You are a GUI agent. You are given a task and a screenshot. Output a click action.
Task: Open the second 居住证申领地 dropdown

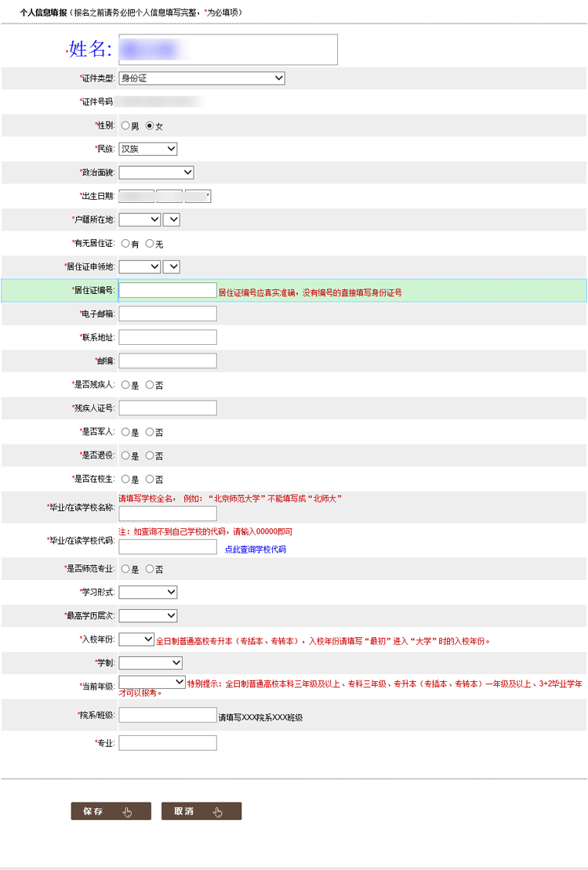(x=172, y=267)
